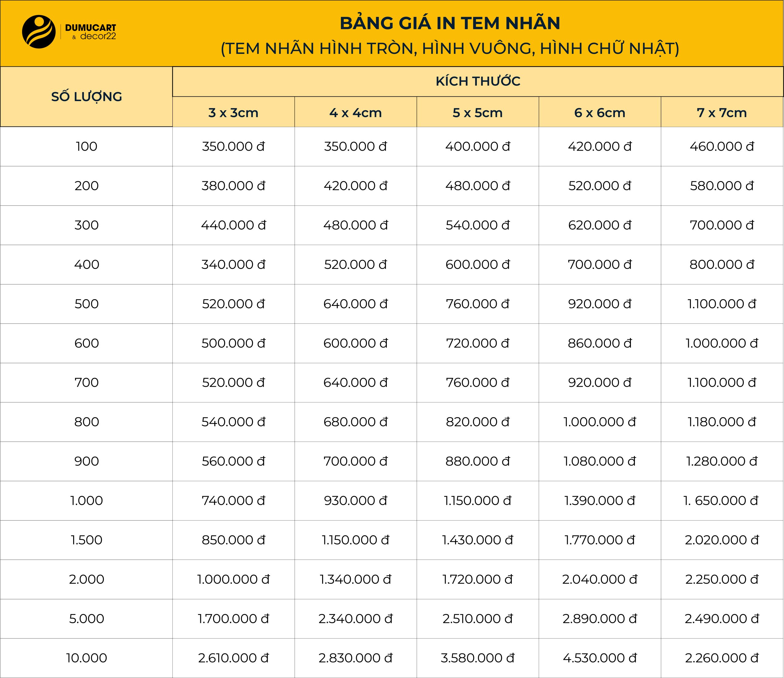
Task: Click the quantity 1.000 row label
Action: pos(87,501)
